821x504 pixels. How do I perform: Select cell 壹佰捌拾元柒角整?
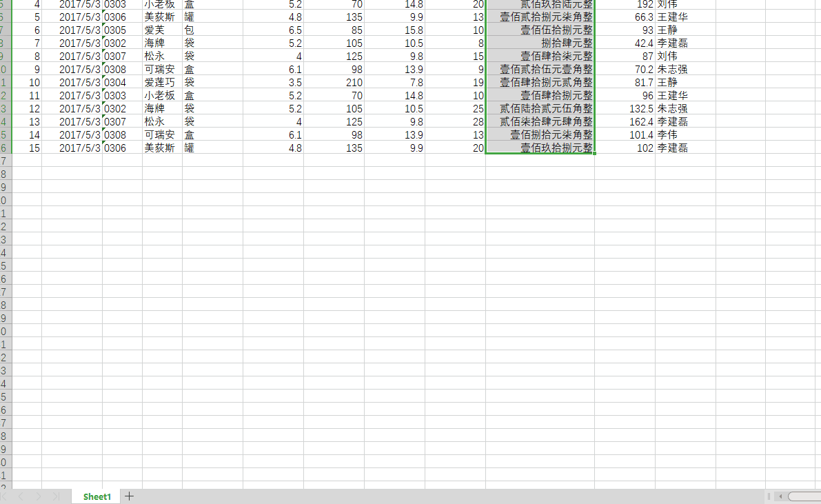[540, 134]
